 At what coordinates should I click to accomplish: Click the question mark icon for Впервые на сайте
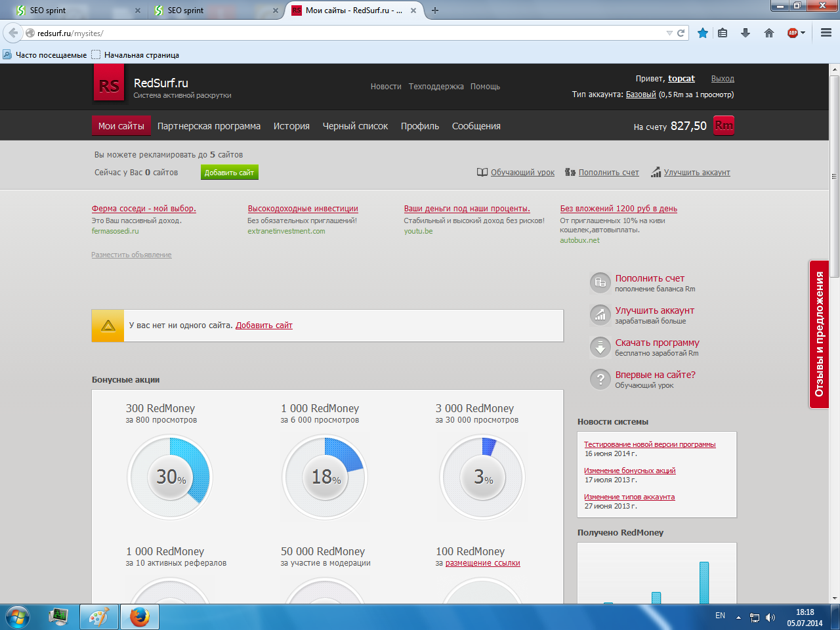pyautogui.click(x=600, y=379)
